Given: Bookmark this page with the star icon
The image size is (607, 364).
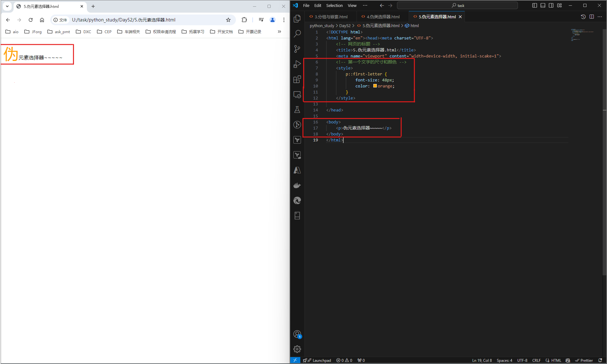Looking at the screenshot, I should point(228,20).
